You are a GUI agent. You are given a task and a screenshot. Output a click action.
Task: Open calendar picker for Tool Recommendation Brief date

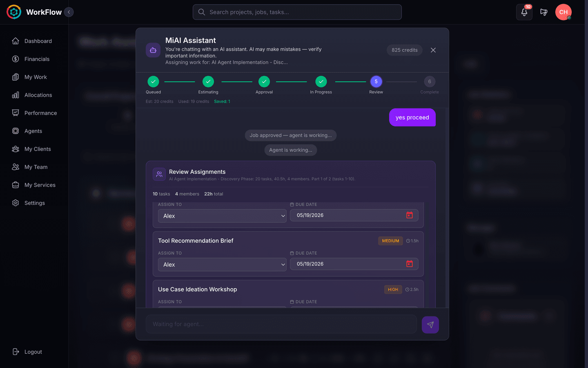tap(410, 264)
